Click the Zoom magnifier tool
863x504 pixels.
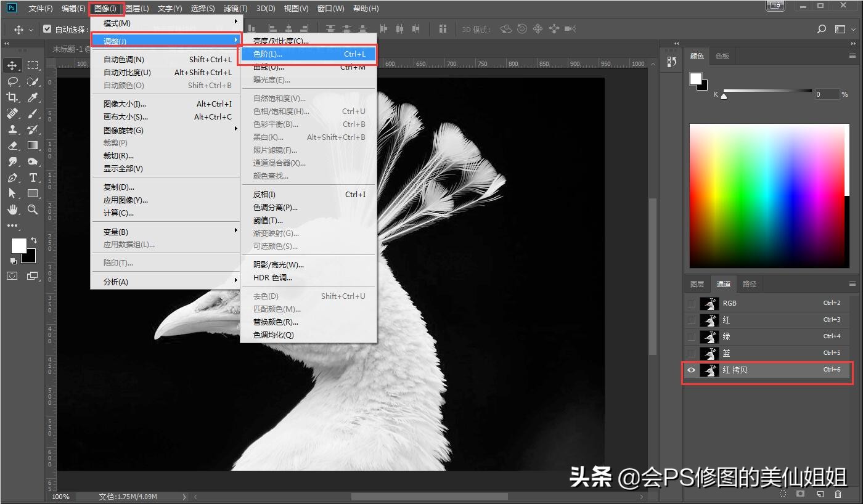(x=33, y=209)
